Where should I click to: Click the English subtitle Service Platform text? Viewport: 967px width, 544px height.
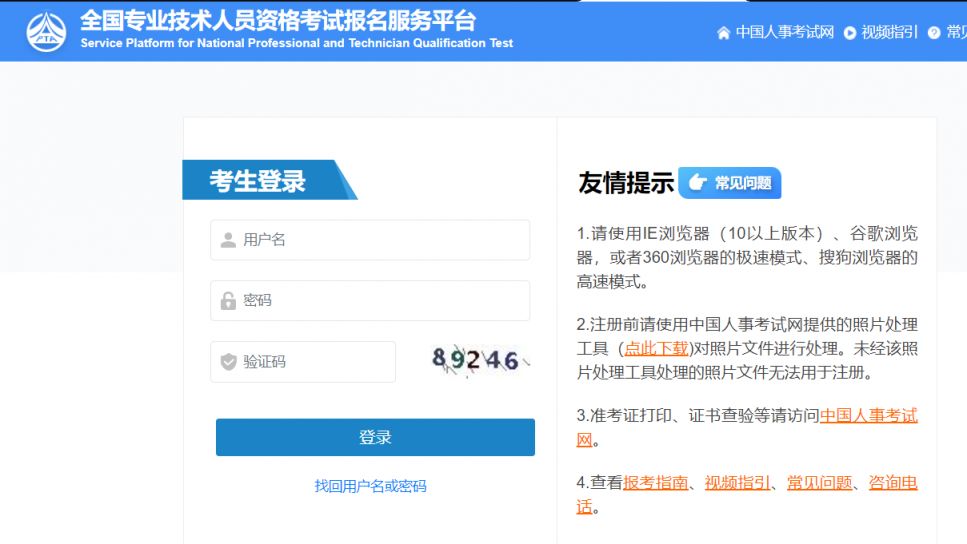click(297, 43)
